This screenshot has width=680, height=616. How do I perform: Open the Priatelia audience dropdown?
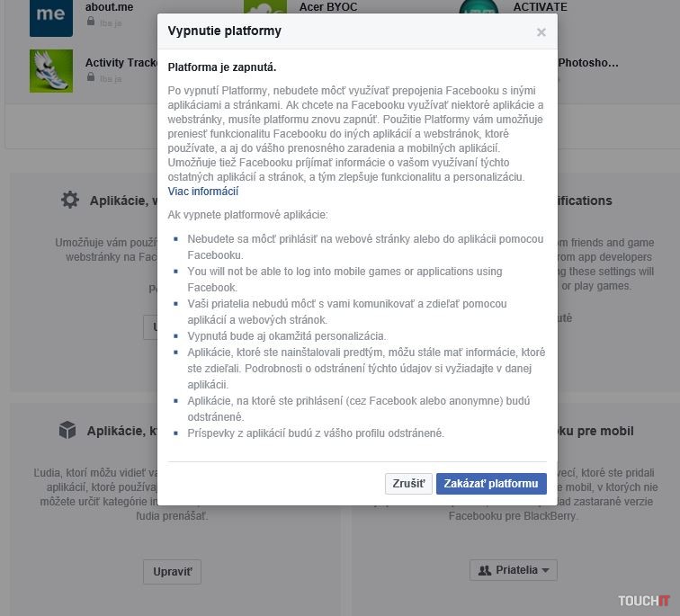513,570
